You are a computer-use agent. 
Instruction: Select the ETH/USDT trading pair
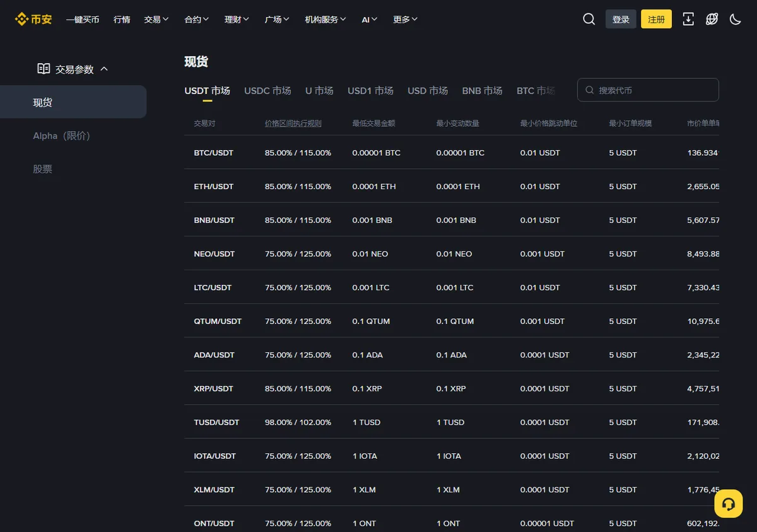click(214, 187)
